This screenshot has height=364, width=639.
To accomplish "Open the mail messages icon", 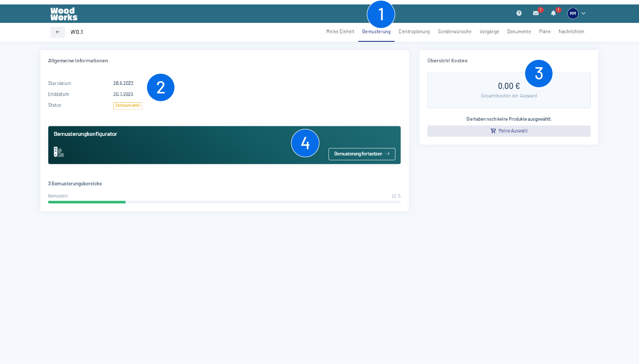I will 536,13.
